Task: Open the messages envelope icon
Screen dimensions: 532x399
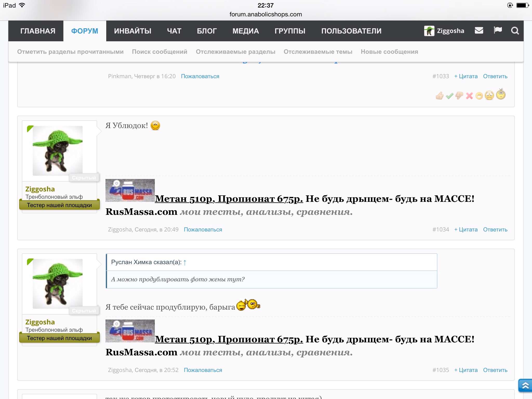Action: point(479,30)
